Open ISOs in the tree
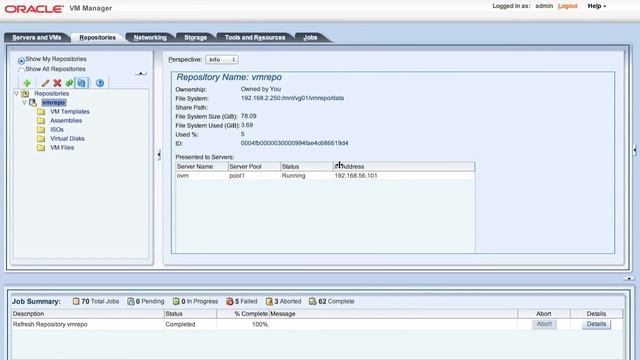 57,129
